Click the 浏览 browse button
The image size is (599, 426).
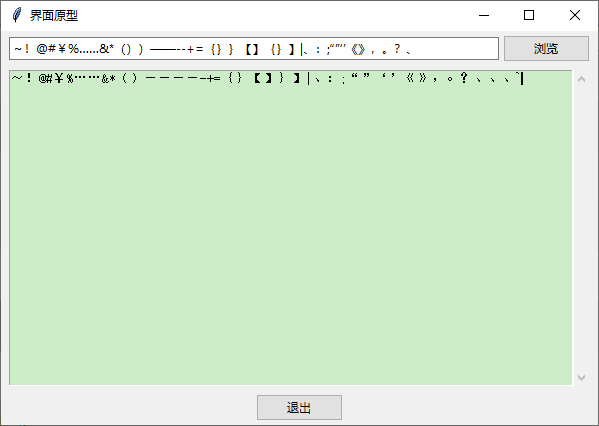[546, 49]
